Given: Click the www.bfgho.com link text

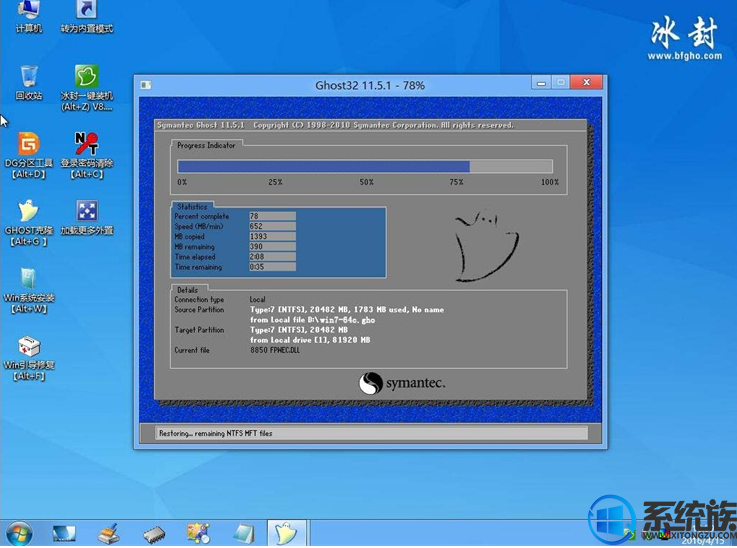Looking at the screenshot, I should pyautogui.click(x=684, y=56).
